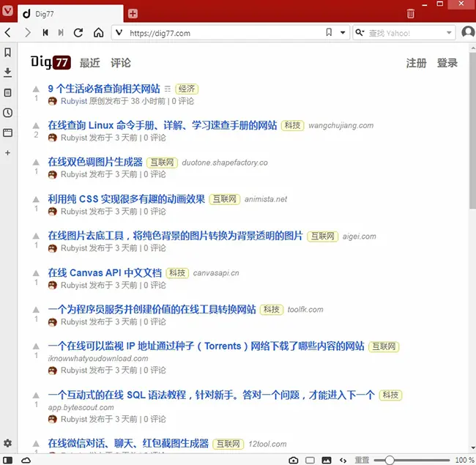
Task: Open the 评论 navigation item
Action: point(121,63)
